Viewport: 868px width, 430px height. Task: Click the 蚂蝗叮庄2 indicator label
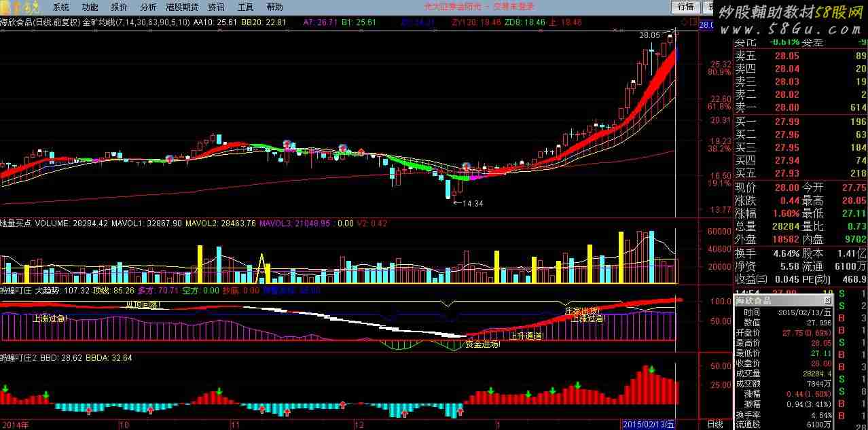(x=18, y=357)
